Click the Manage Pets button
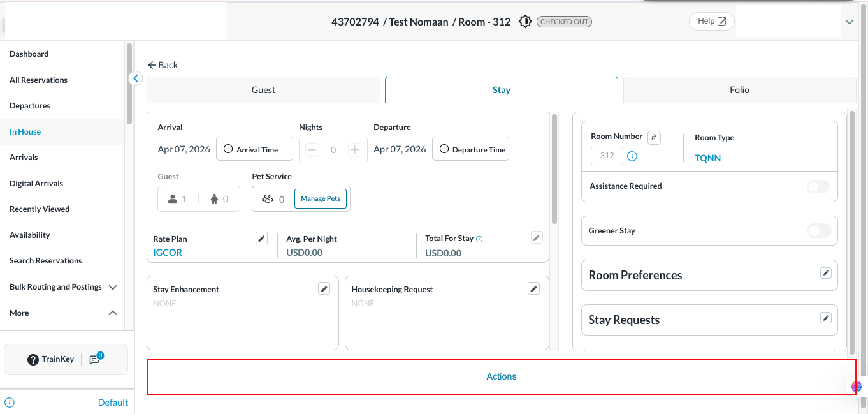Image resolution: width=868 pixels, height=414 pixels. (321, 198)
